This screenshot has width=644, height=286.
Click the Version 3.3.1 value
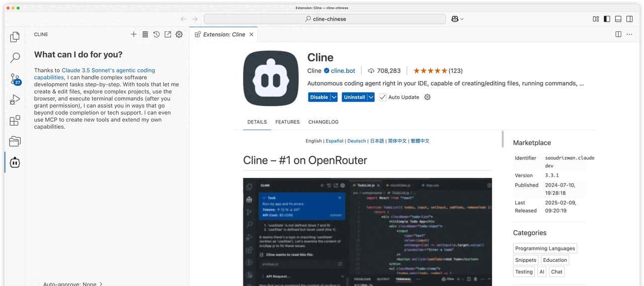tap(552, 175)
